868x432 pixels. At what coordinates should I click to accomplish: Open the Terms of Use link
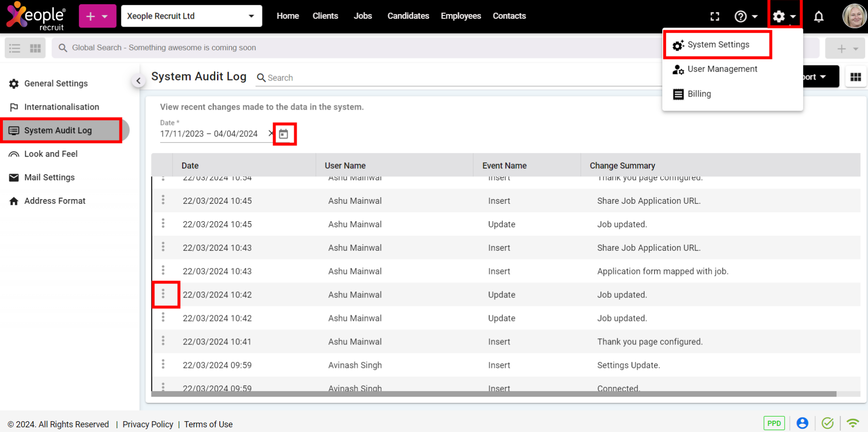pos(209,424)
